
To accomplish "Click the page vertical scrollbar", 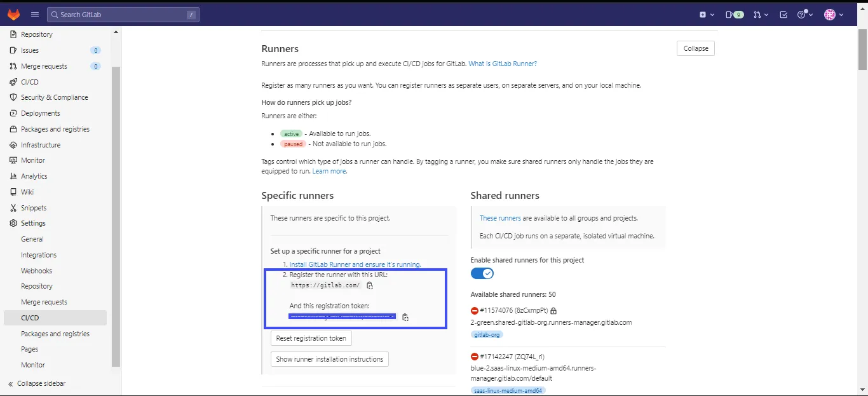I will pyautogui.click(x=862, y=50).
